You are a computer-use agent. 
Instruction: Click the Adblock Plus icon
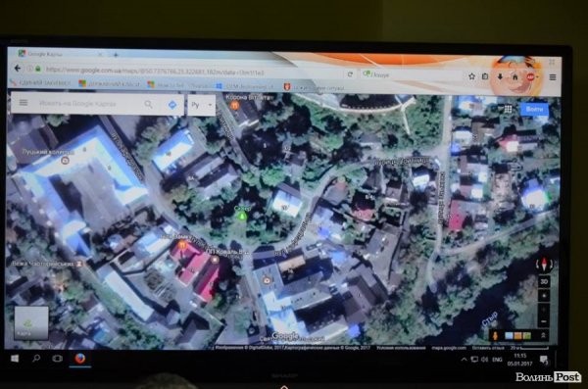point(530,76)
